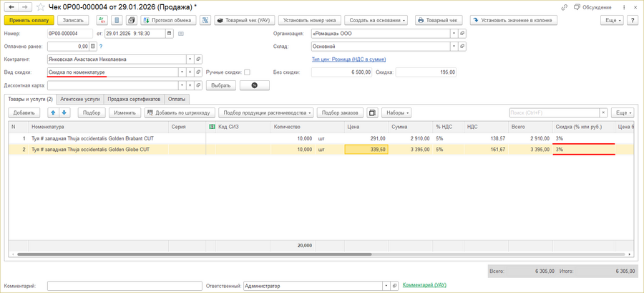Expand the Дисконтная карта dropdown list
644x293 pixels.
point(182,85)
